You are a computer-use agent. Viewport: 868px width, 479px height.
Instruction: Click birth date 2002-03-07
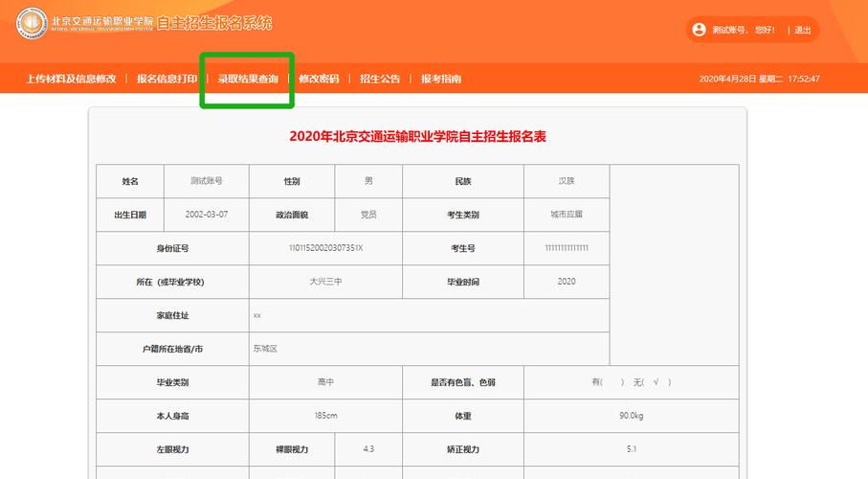click(207, 214)
